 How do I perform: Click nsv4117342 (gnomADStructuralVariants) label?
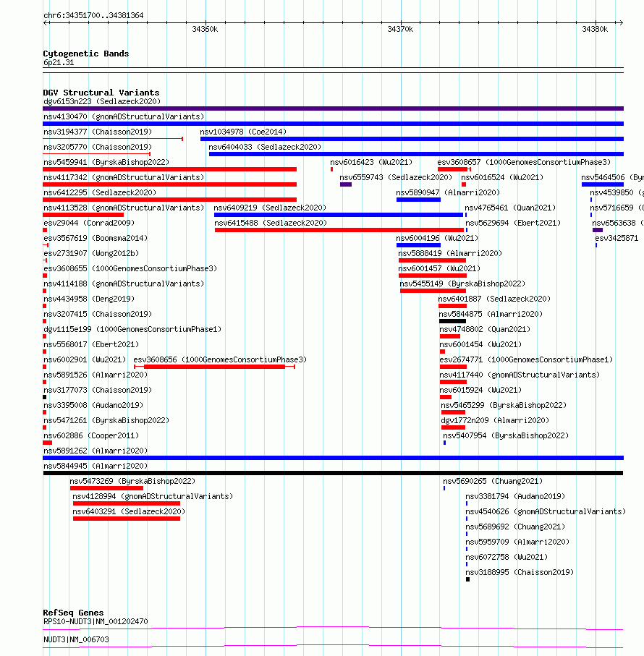coord(124,177)
